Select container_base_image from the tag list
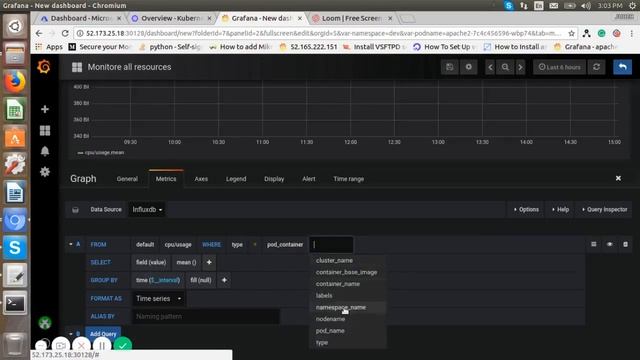The width and height of the screenshot is (640, 360). pyautogui.click(x=348, y=272)
